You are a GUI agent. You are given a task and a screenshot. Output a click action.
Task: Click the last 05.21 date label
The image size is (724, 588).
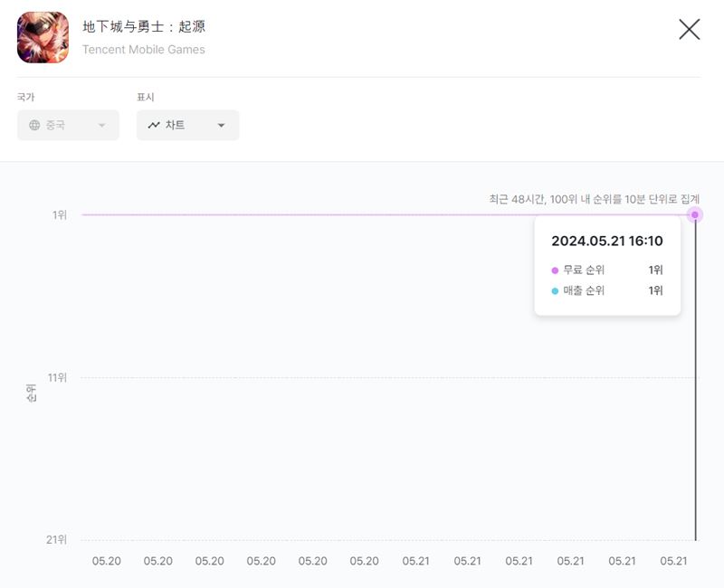(x=673, y=561)
